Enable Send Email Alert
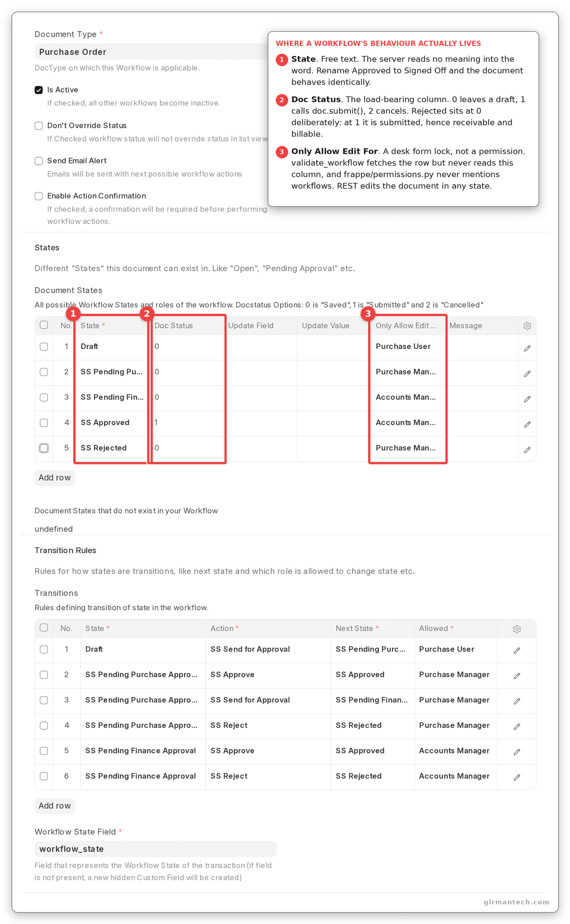 [x=39, y=161]
